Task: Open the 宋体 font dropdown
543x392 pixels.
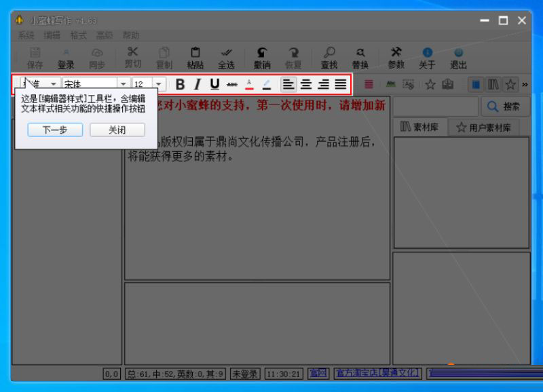Action: point(124,84)
